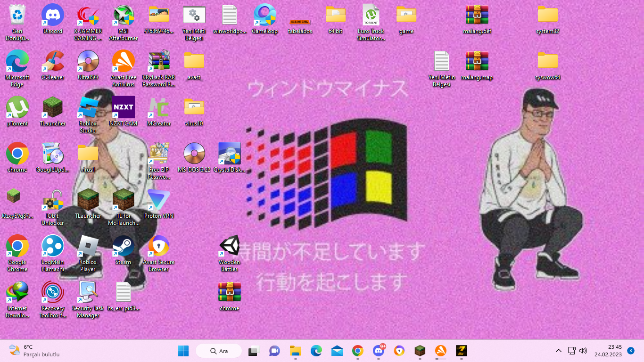Open the Steam desktop shortcut
The height and width of the screenshot is (362, 644).
[124, 250]
